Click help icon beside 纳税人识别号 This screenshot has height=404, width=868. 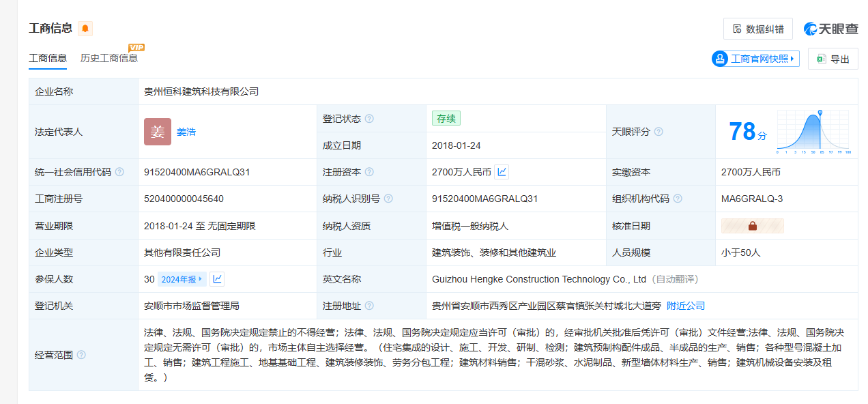(x=388, y=199)
